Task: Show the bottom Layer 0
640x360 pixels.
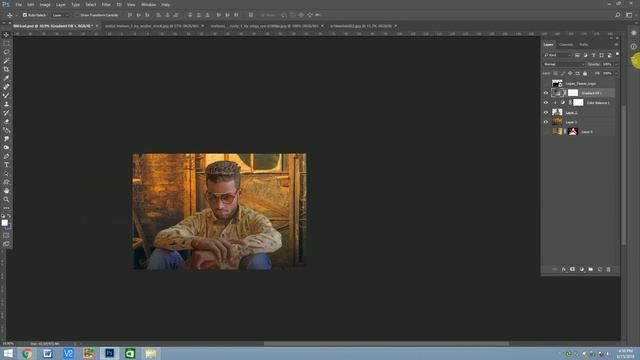Action: coord(546,131)
